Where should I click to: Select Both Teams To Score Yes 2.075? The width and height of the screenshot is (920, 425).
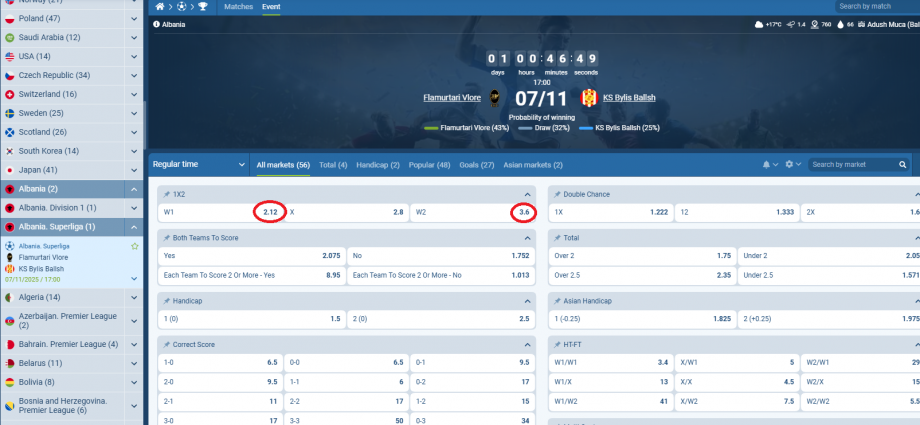pyautogui.click(x=252, y=256)
